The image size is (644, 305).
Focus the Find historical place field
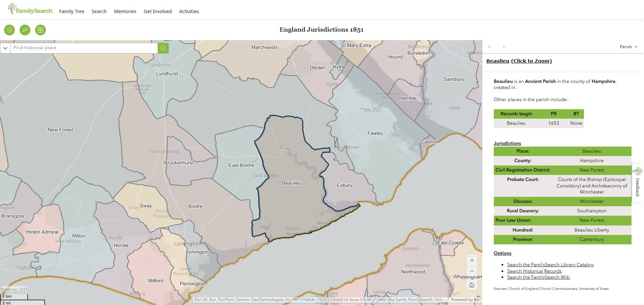pyautogui.click(x=84, y=48)
